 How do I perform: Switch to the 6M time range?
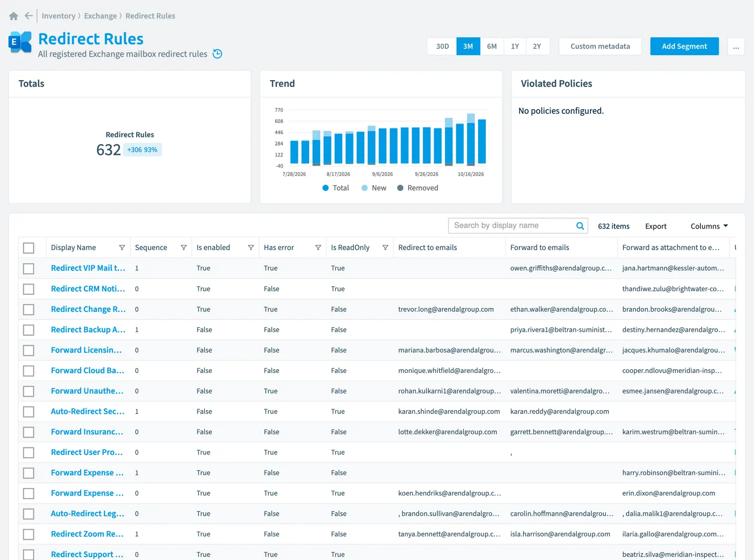[x=492, y=46]
